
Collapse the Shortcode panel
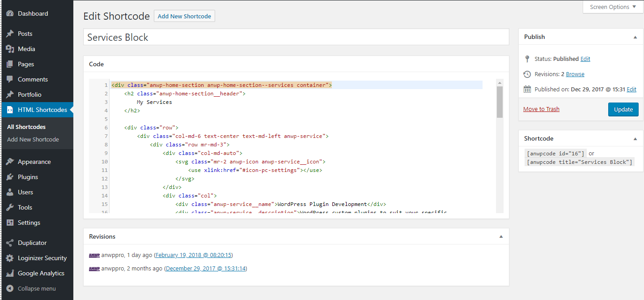point(635,139)
